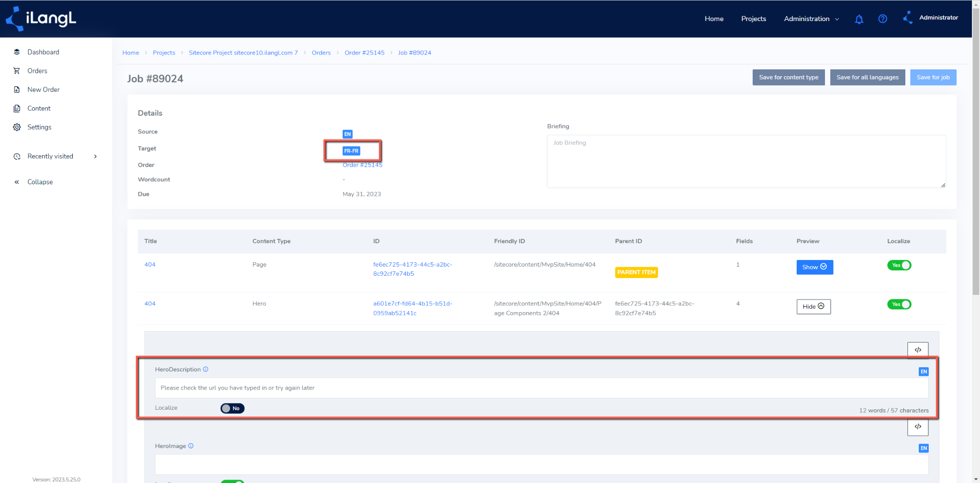Open ID link a601e7cf-fd64-4b15-b51d
This screenshot has height=483, width=980.
[x=412, y=308]
